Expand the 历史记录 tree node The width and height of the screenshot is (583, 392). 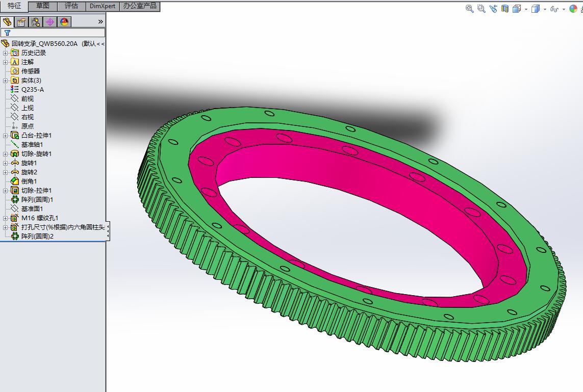click(x=5, y=53)
